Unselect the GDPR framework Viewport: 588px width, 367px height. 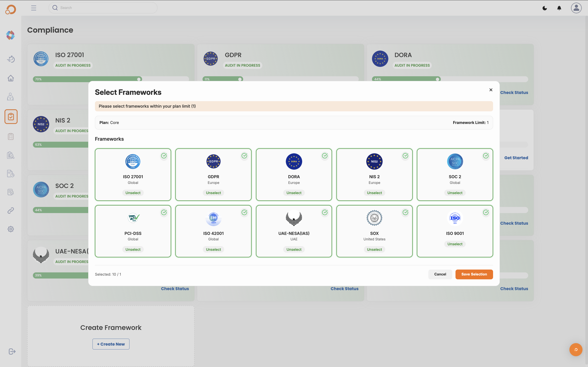(x=213, y=193)
